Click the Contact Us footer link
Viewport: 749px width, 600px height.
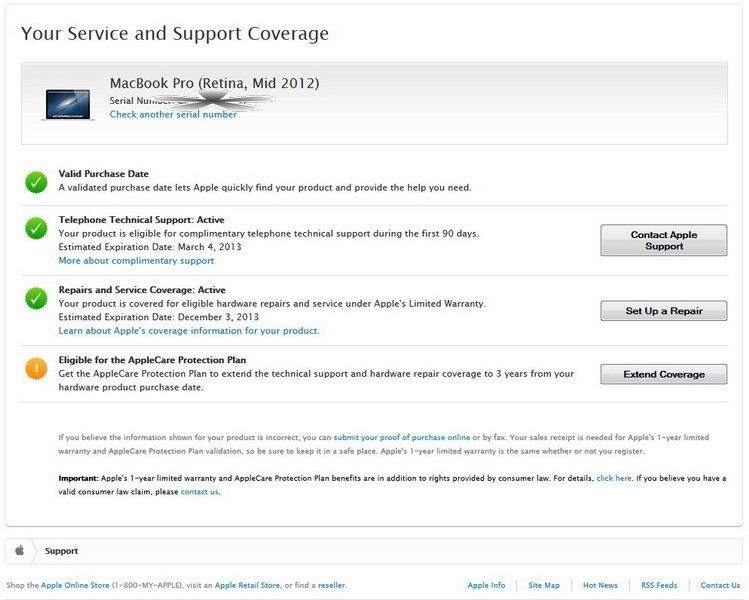tap(720, 585)
